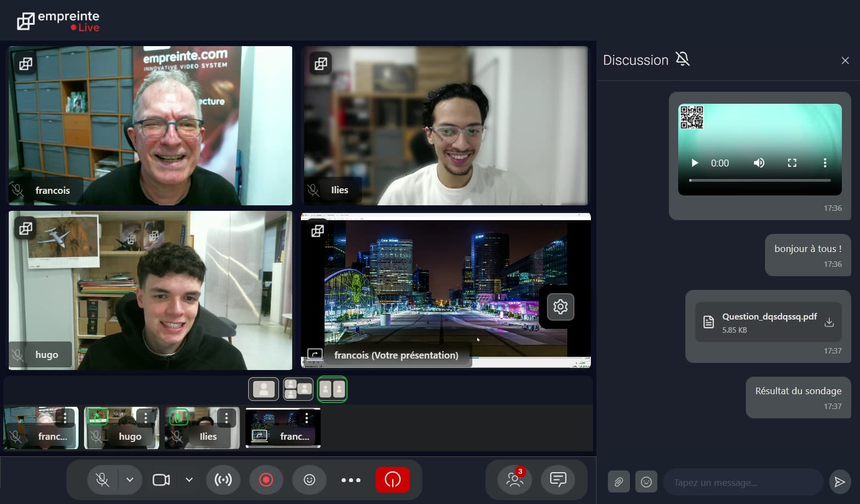Click the video progress bar in chat
860x504 pixels.
(x=760, y=180)
